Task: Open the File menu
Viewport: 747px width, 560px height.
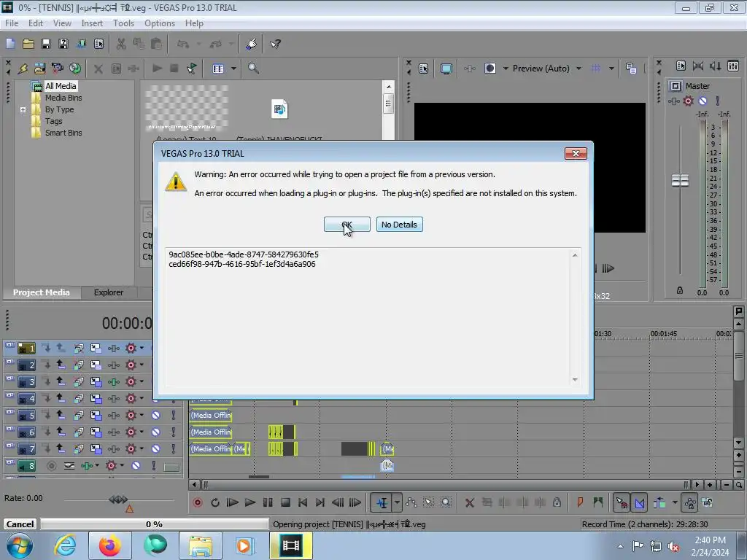Action: [x=12, y=23]
